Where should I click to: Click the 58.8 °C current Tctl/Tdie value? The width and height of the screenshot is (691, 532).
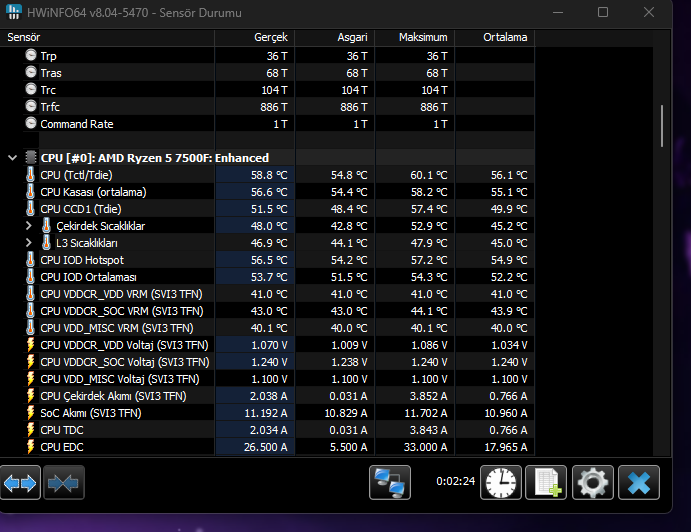pos(269,175)
